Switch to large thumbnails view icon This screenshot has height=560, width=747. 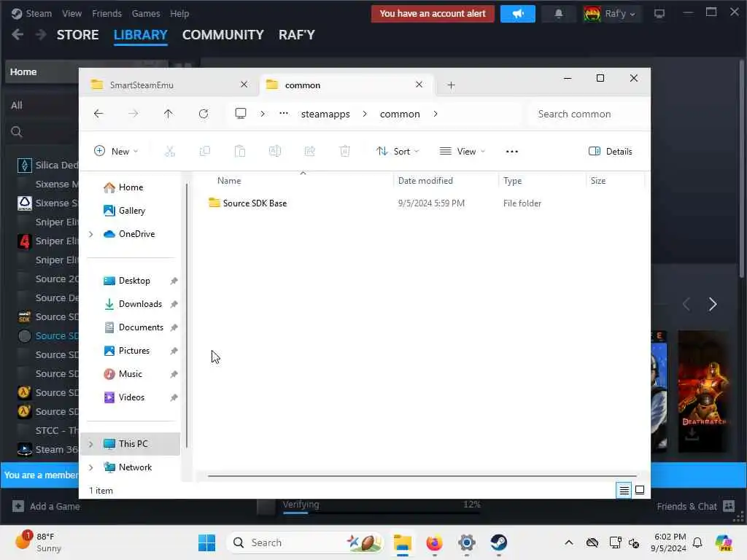click(640, 490)
